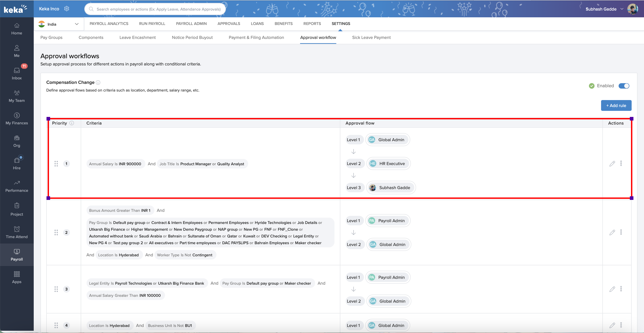Open the Hire module icon

(16, 161)
